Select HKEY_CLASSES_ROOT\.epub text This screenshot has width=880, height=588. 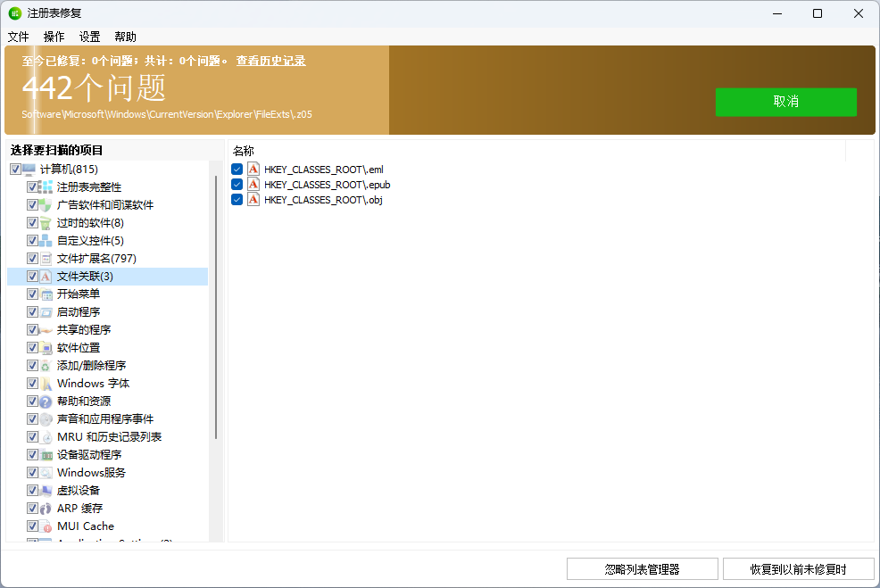coord(328,185)
